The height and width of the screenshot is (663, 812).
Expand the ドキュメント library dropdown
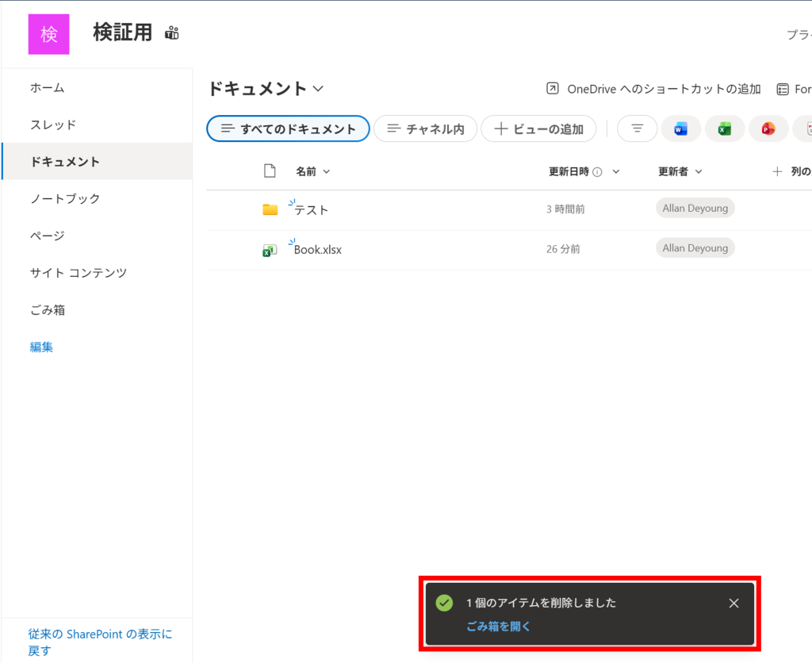click(318, 89)
